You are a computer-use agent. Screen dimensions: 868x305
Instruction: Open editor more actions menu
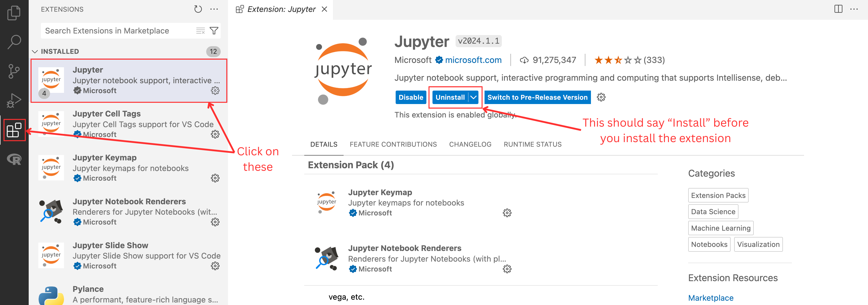point(854,9)
